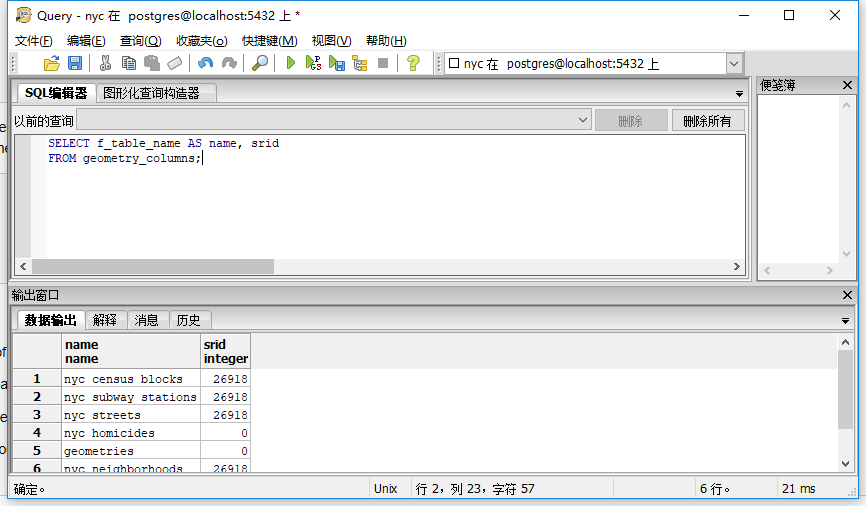Run pgScript with the play-script icon
This screenshot has width=866, height=506.
coord(313,64)
